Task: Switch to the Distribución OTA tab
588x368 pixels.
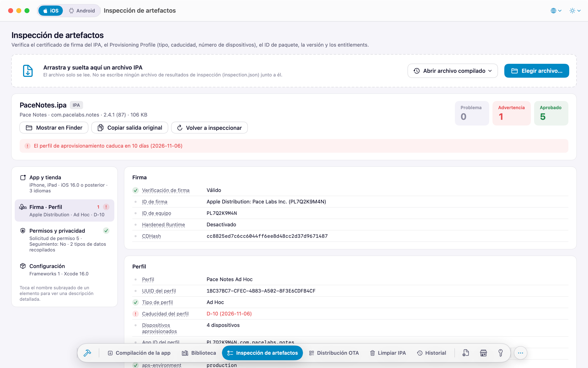Action: point(334,353)
